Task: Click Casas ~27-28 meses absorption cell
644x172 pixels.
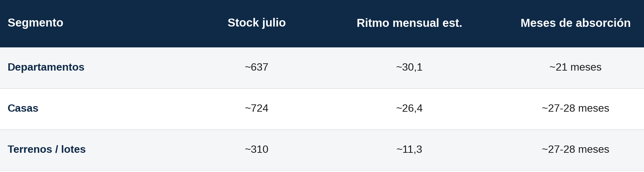Action: tap(575, 108)
